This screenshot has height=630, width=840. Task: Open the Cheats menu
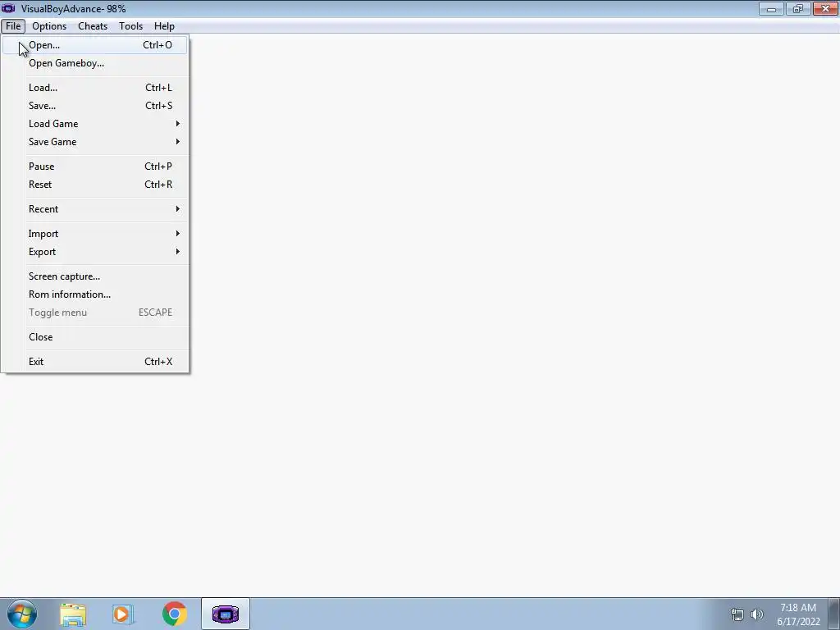point(93,26)
